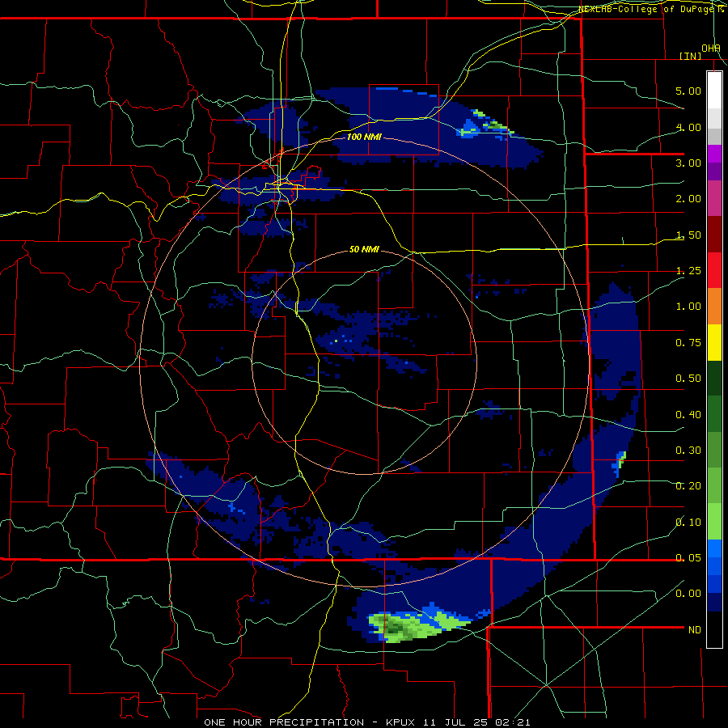Click the 0.10 legend value

click(x=688, y=523)
